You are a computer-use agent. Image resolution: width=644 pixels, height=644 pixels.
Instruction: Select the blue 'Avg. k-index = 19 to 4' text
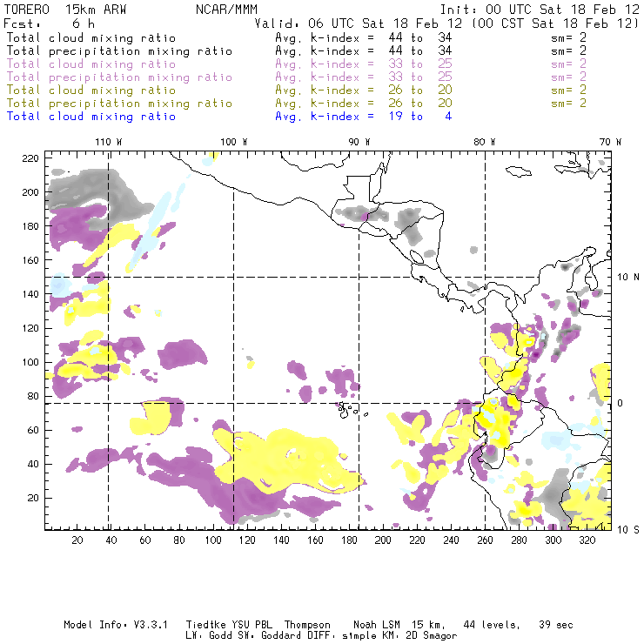click(364, 117)
